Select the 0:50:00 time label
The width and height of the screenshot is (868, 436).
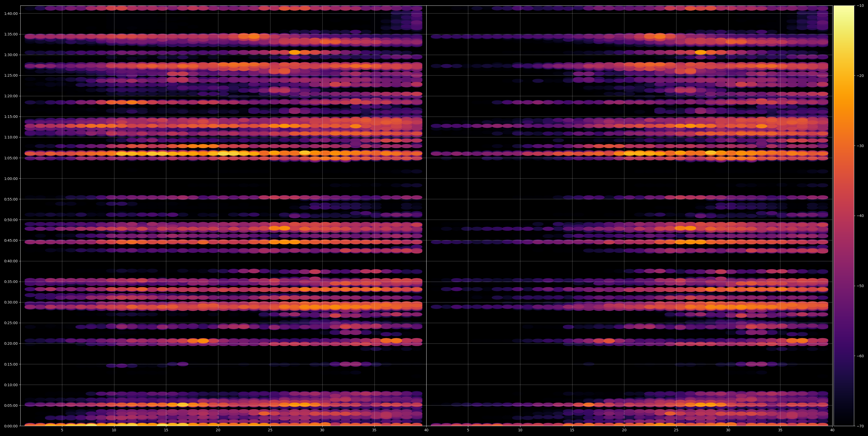click(11, 220)
